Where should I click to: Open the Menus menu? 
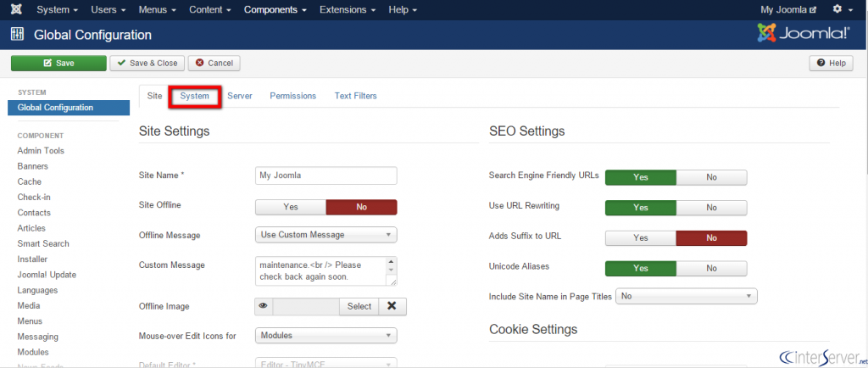click(x=157, y=9)
